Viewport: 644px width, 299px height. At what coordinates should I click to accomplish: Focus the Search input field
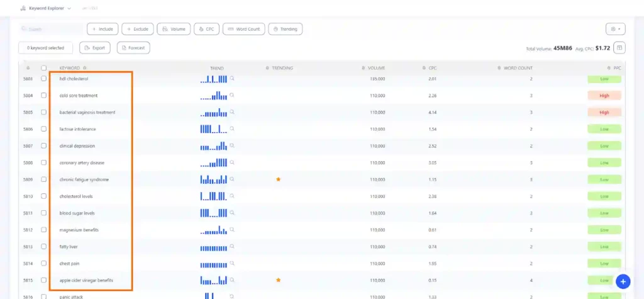[50, 29]
